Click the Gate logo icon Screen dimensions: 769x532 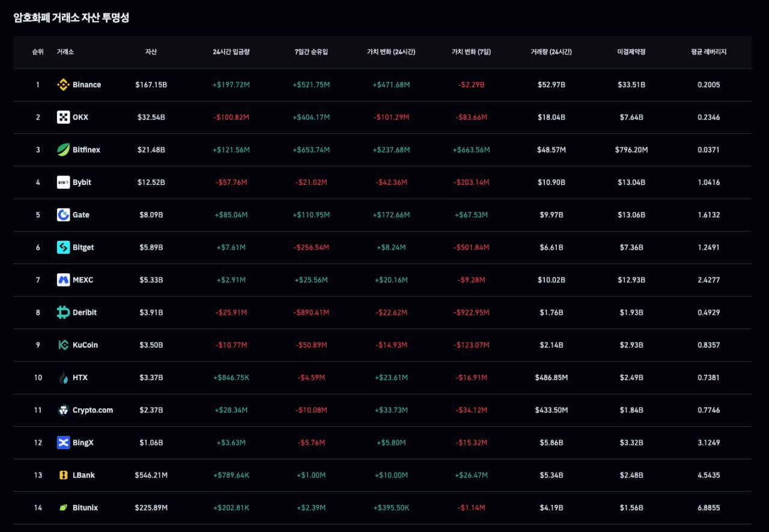[x=63, y=215]
